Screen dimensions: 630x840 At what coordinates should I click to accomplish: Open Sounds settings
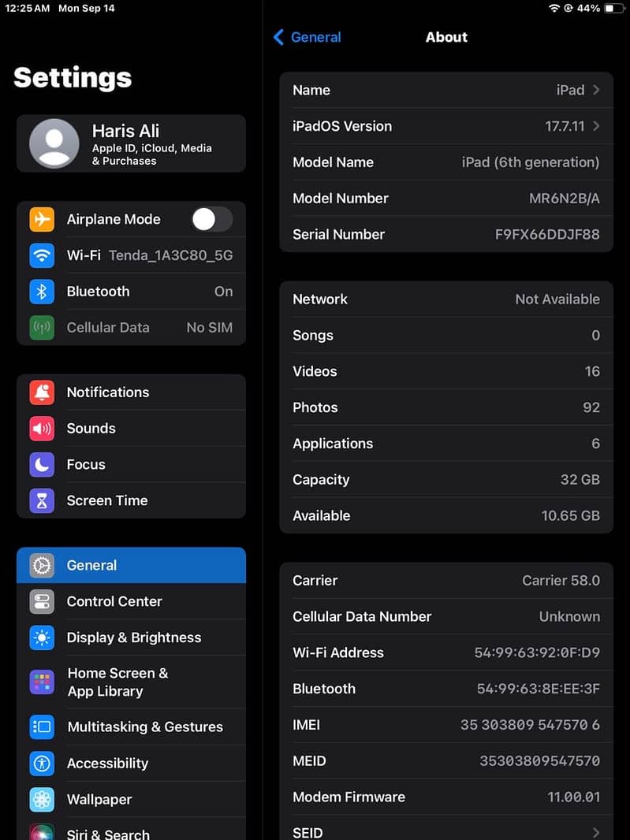(x=132, y=428)
